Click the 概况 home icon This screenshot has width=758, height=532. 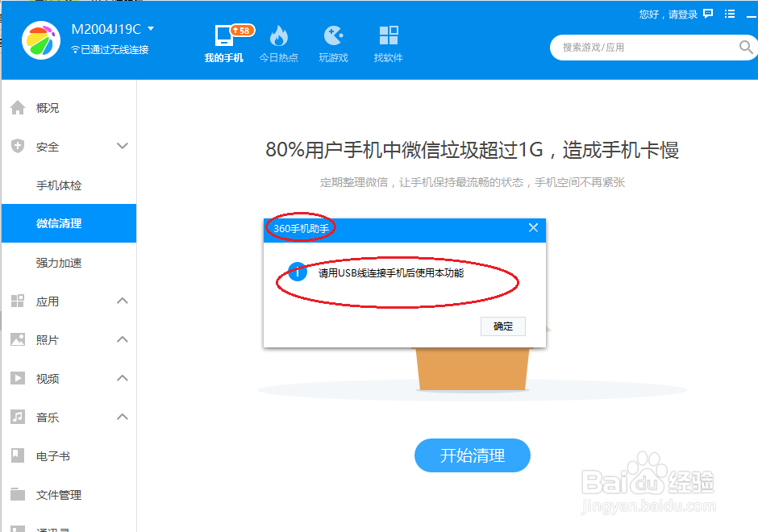[x=18, y=107]
